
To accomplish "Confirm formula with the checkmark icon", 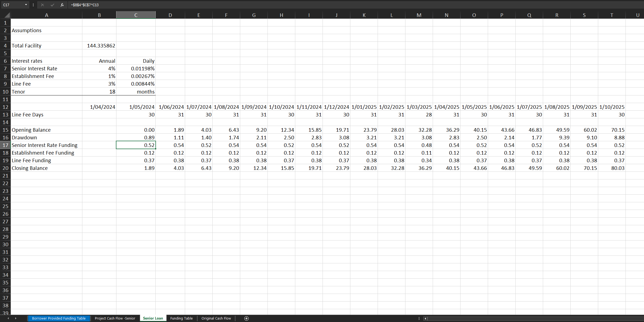I will point(52,5).
